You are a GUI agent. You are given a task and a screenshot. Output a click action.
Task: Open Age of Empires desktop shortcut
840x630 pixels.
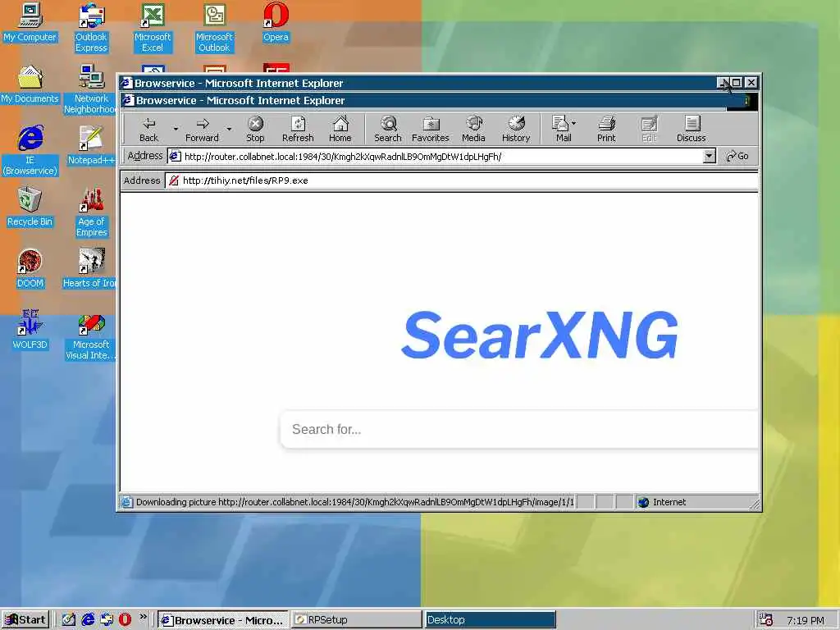[92, 212]
